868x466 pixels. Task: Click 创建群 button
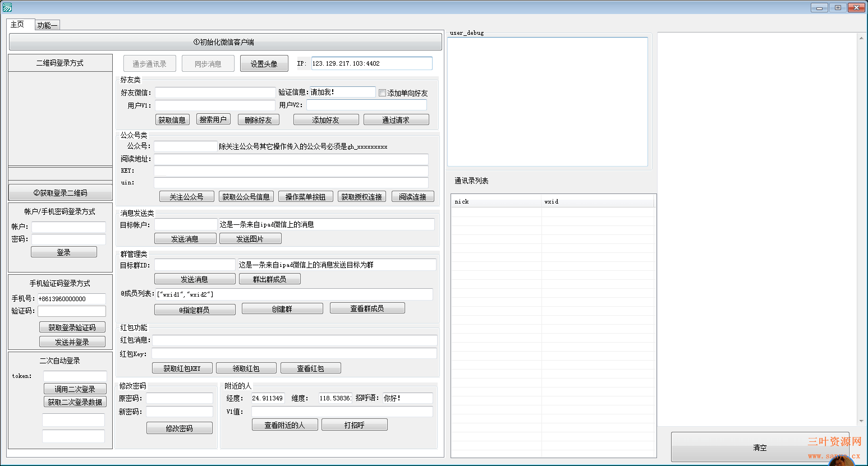pyautogui.click(x=282, y=308)
